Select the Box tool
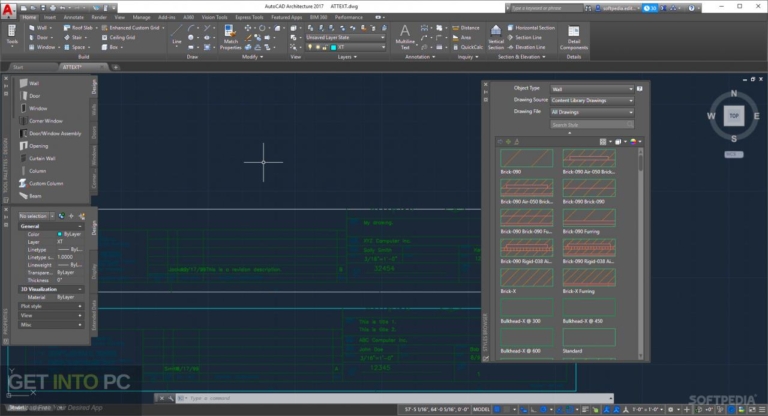The image size is (768, 416). coord(111,47)
